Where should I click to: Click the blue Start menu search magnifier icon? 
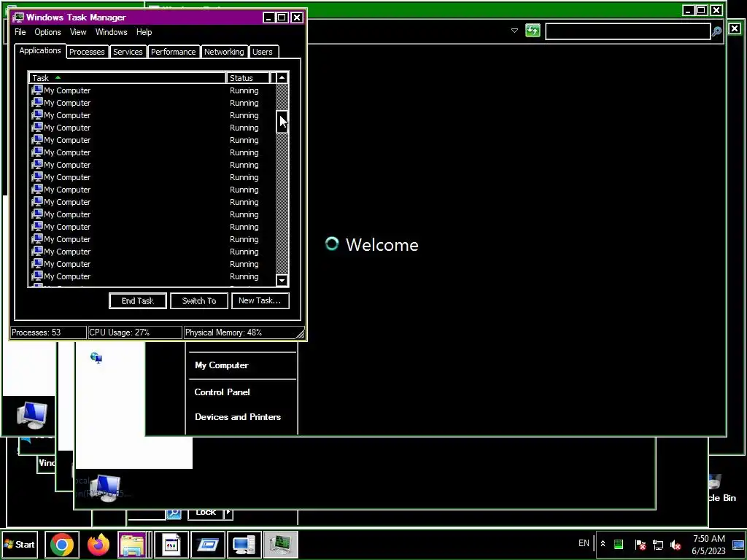(174, 514)
